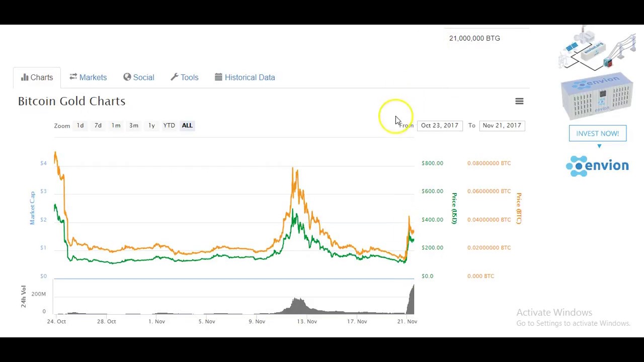The width and height of the screenshot is (644, 362).
Task: Edit the From date Oct 23, 2017
Action: coord(440,125)
